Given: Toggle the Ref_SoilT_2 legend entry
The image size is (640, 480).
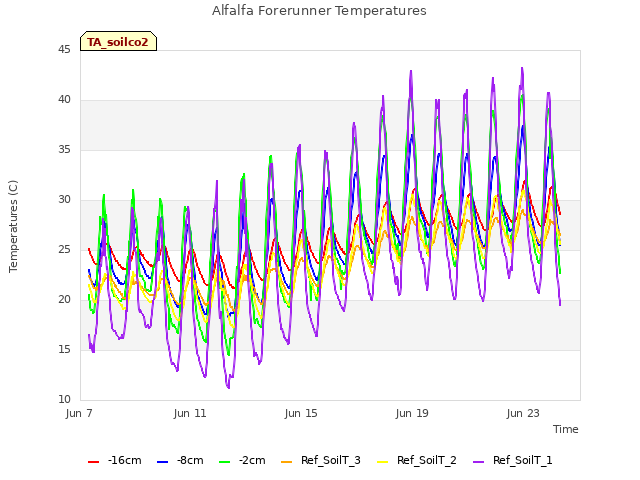Looking at the screenshot, I should 417,460.
